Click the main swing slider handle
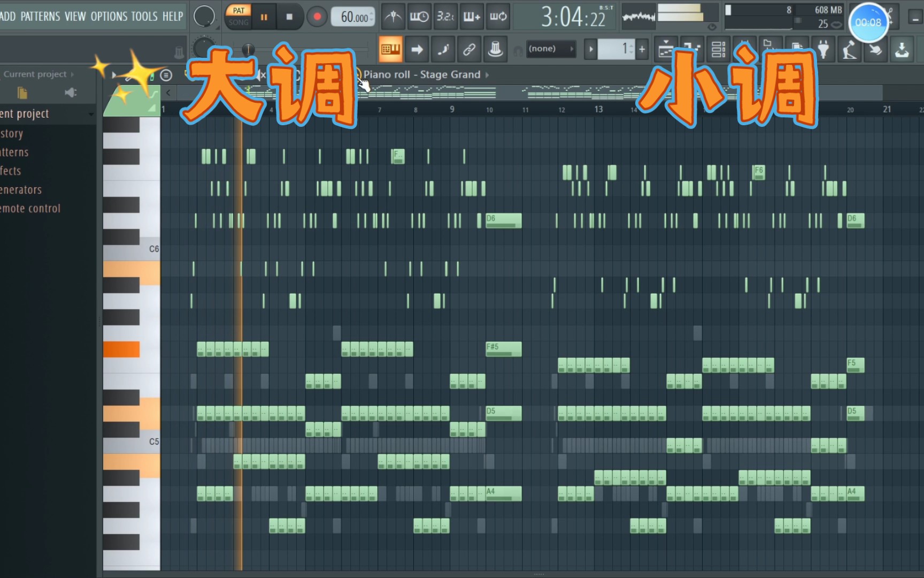This screenshot has height=578, width=924. pos(248,50)
